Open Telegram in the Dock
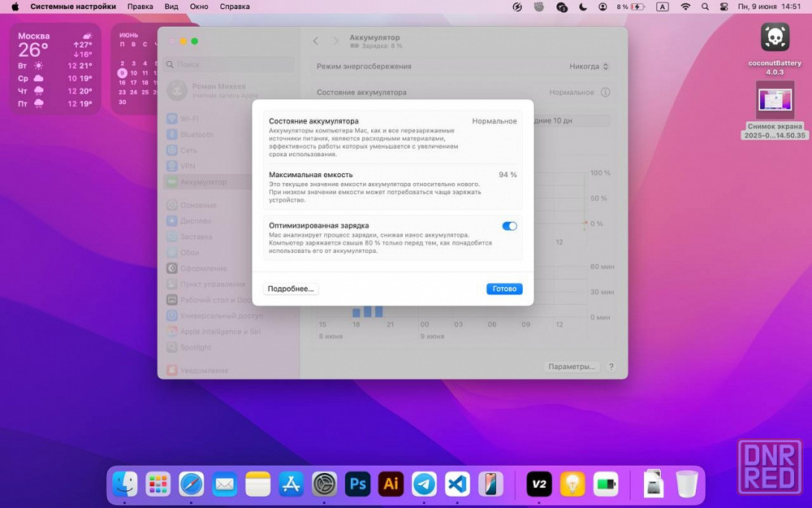 click(x=424, y=484)
